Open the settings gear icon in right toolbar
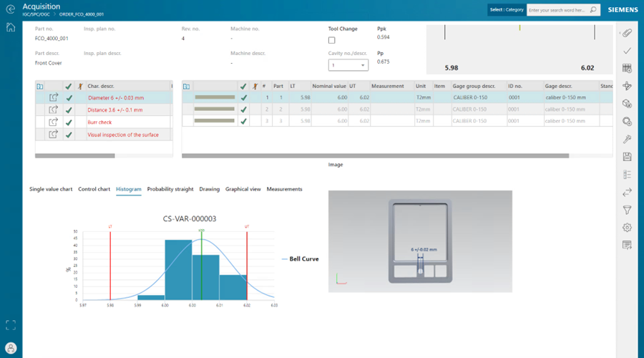This screenshot has height=358, width=644. 627,228
